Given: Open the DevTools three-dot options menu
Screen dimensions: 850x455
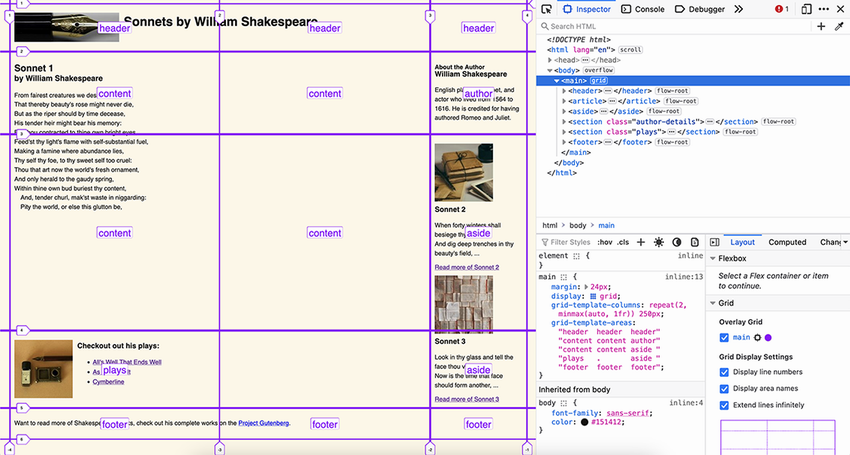Looking at the screenshot, I should coord(823,9).
